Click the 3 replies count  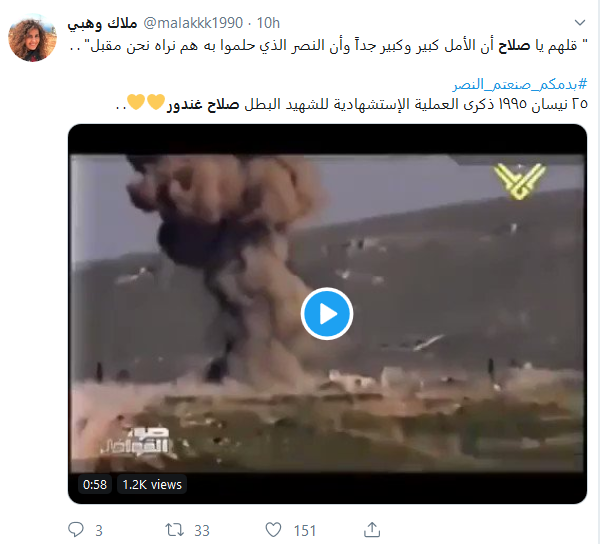tap(99, 531)
